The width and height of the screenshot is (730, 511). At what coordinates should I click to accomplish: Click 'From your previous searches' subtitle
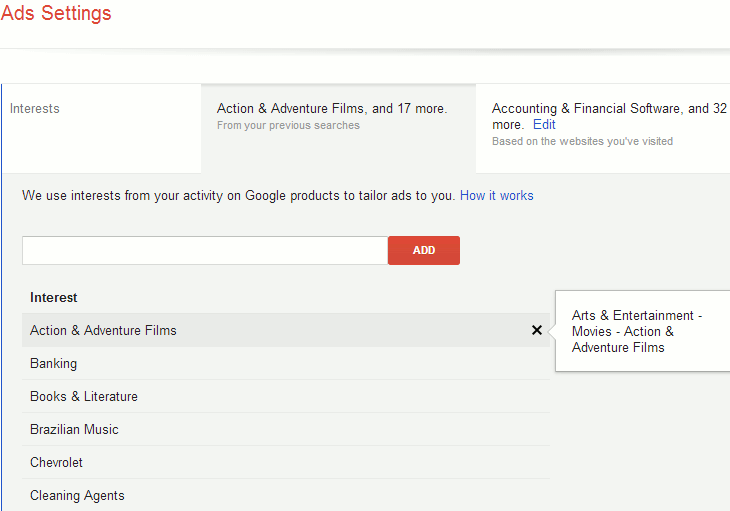tap(288, 125)
